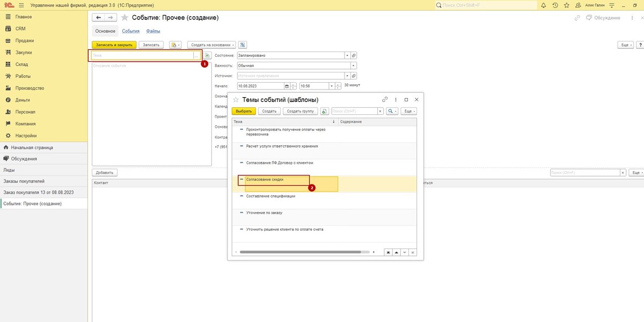Click the Тема input field
The height and width of the screenshot is (322, 644).
(142, 55)
